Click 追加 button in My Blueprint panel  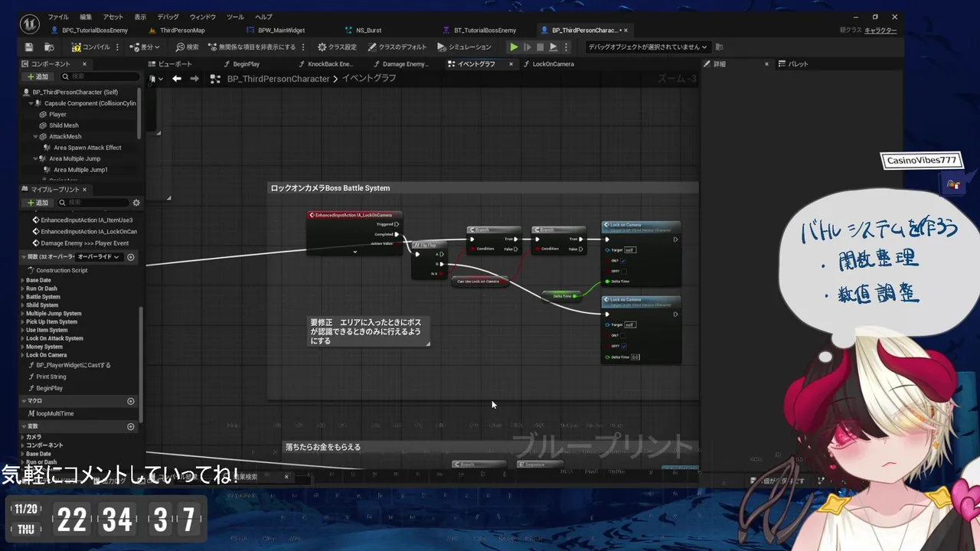point(38,203)
